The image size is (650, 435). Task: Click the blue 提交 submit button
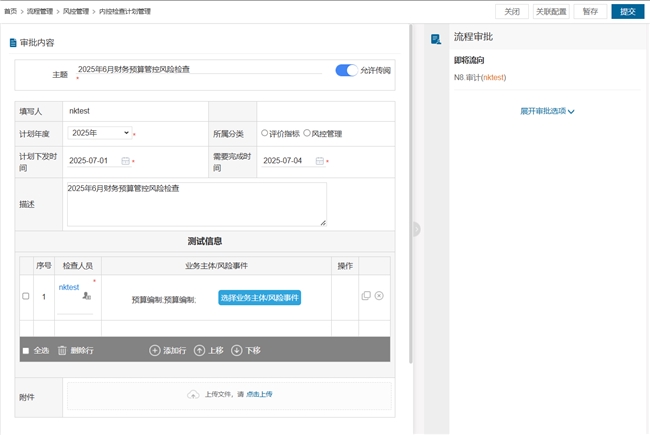627,12
